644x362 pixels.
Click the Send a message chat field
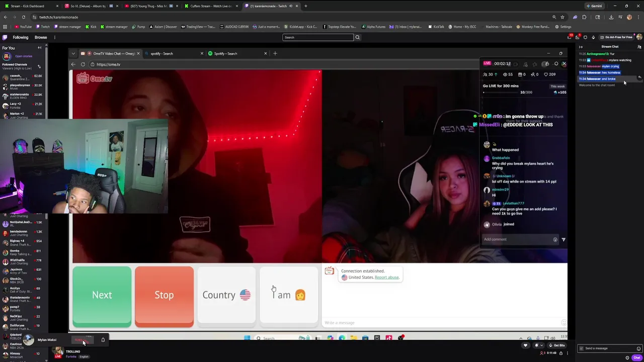609,348
